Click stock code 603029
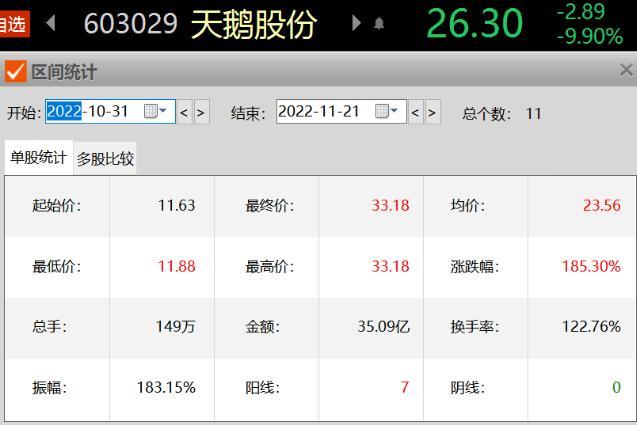Screen dimensions: 637x425 (130, 24)
